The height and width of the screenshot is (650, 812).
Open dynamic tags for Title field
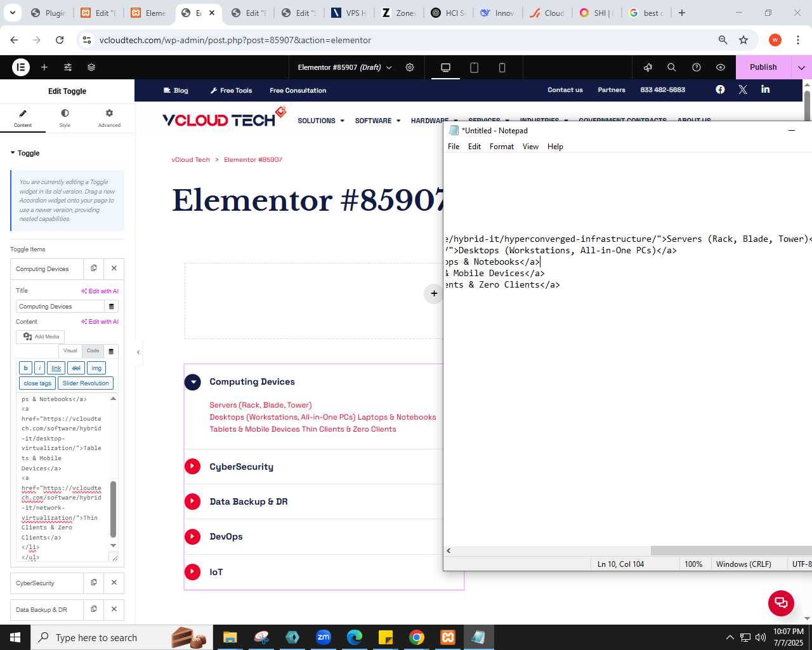point(112,307)
